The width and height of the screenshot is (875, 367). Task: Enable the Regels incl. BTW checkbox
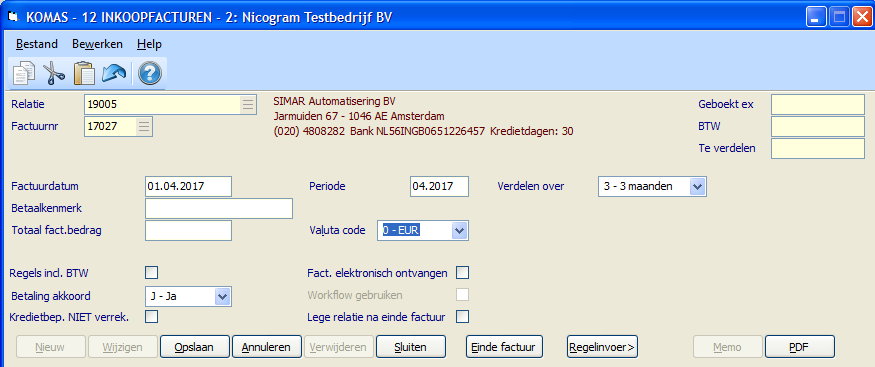151,273
